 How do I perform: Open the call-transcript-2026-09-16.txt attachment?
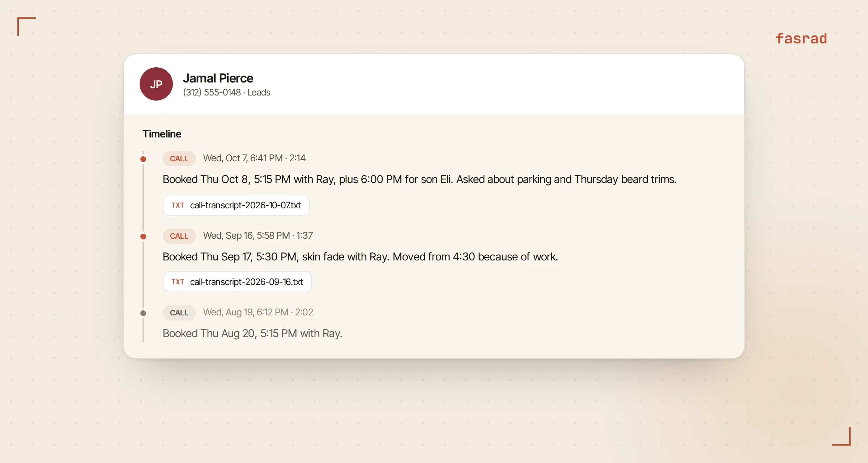click(x=237, y=282)
